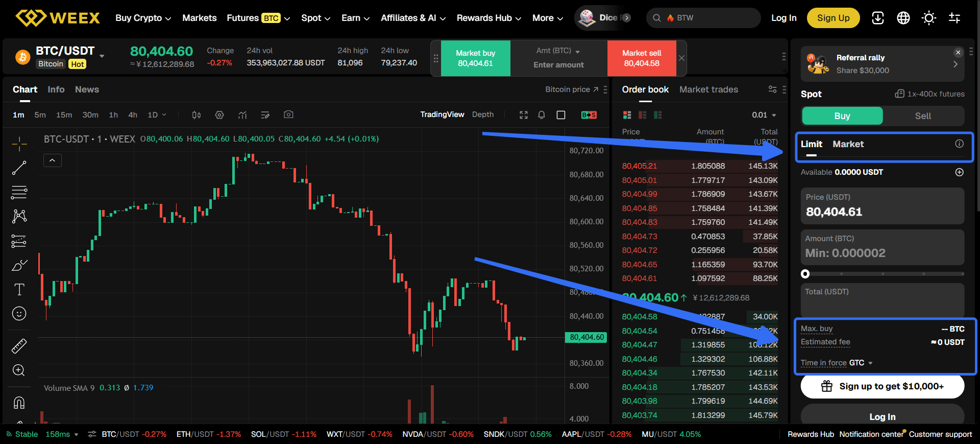Open the 1x-400x futures link
Viewport: 980px width, 444px height.
click(929, 94)
